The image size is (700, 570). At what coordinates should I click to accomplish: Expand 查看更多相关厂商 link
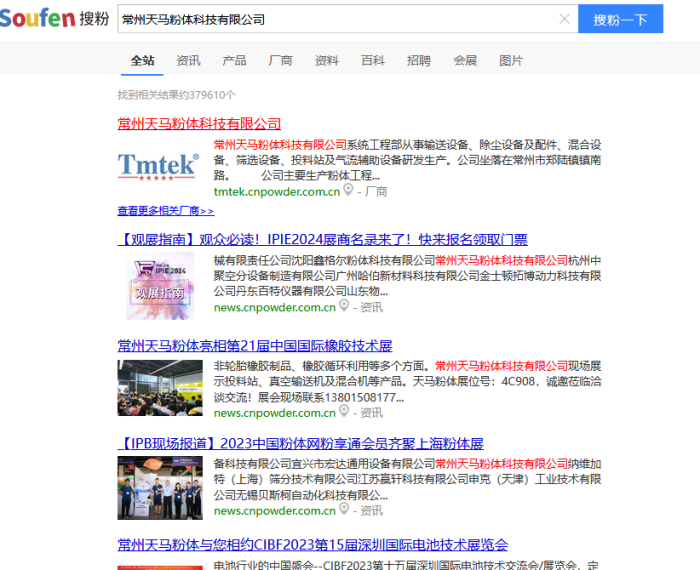165,211
